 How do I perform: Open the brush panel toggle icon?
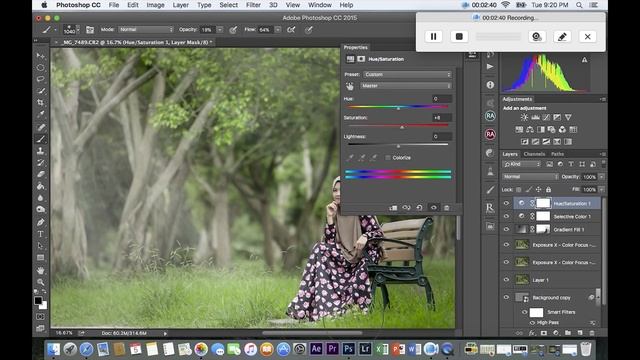tap(90, 30)
